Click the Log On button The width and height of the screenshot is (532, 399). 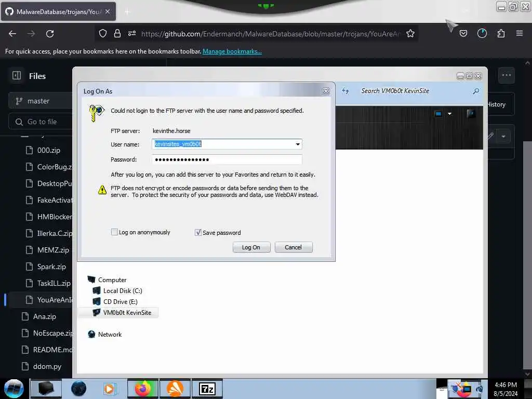tap(251, 247)
